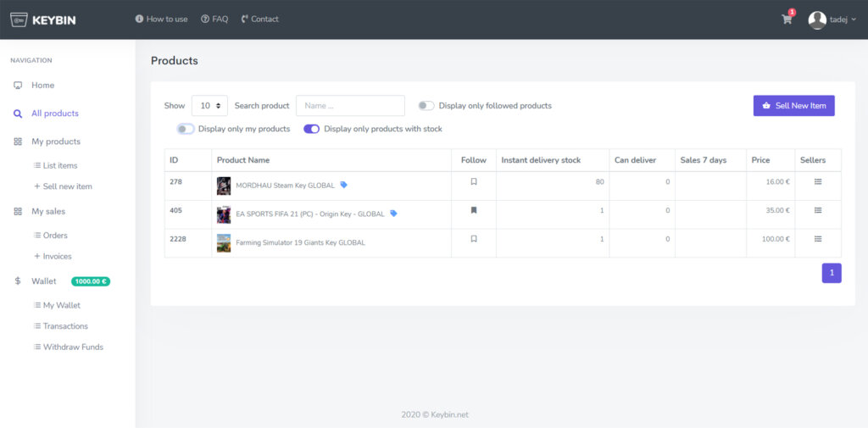Open the Show entries dropdown
The image size is (868, 428).
[x=210, y=106]
